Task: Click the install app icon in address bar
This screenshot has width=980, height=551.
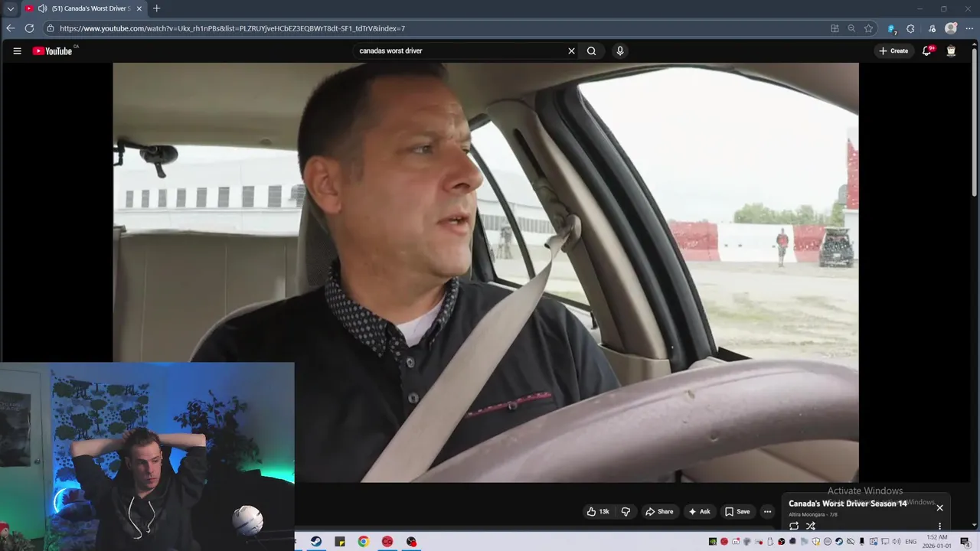Action: click(x=835, y=28)
